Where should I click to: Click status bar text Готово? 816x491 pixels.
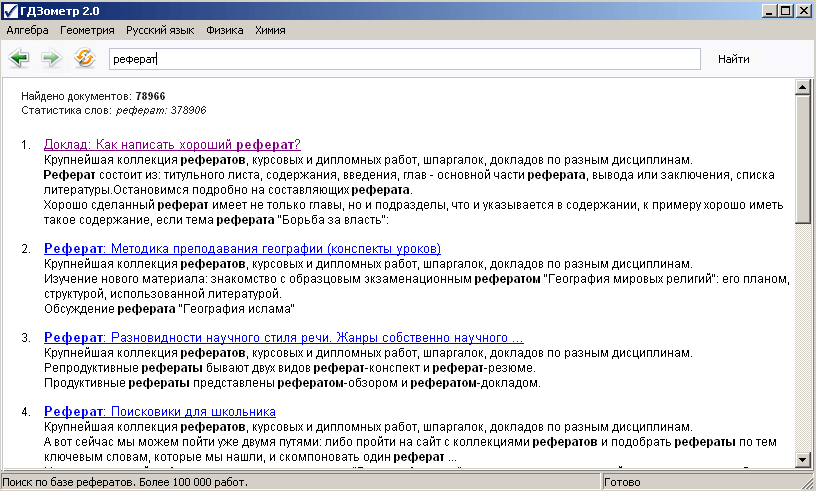tap(622, 482)
